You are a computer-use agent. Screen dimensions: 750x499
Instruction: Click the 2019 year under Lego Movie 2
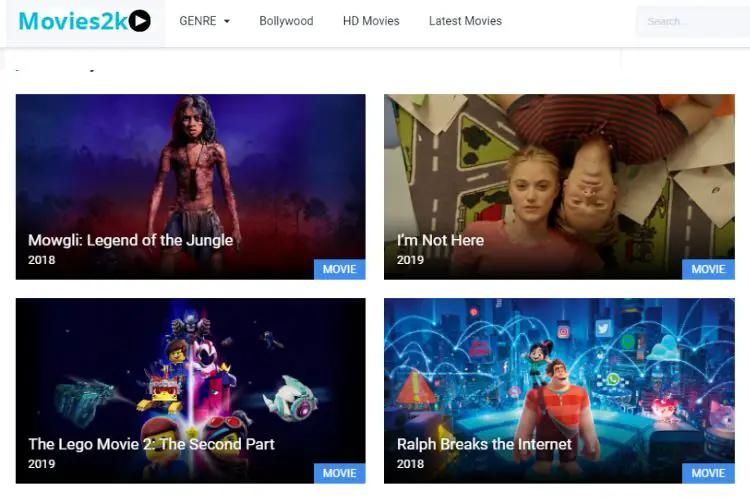click(42, 464)
